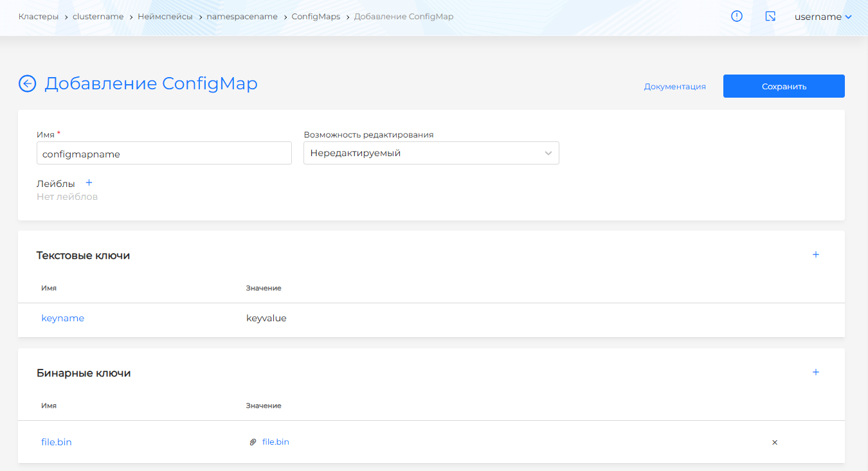Add a new binary key
The image size is (868, 471).
[816, 373]
